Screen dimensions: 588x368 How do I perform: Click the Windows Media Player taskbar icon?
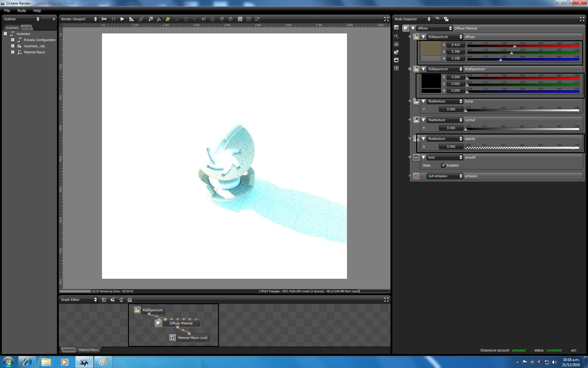[x=64, y=362]
